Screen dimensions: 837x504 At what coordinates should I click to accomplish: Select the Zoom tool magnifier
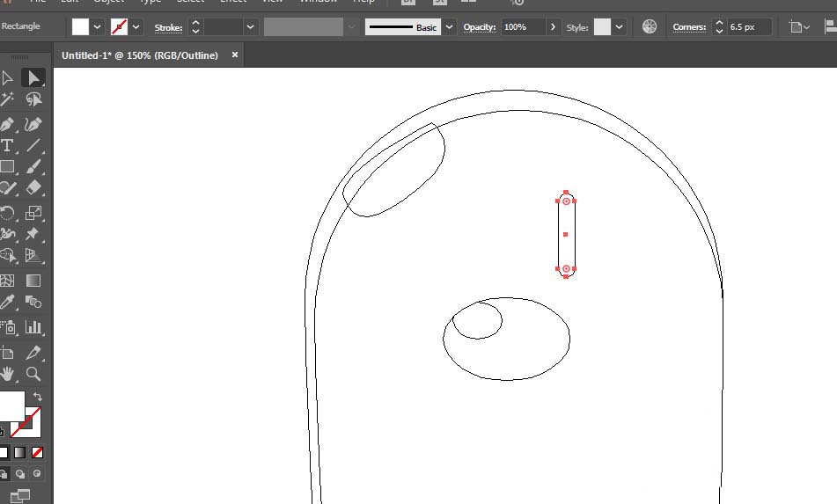[33, 374]
